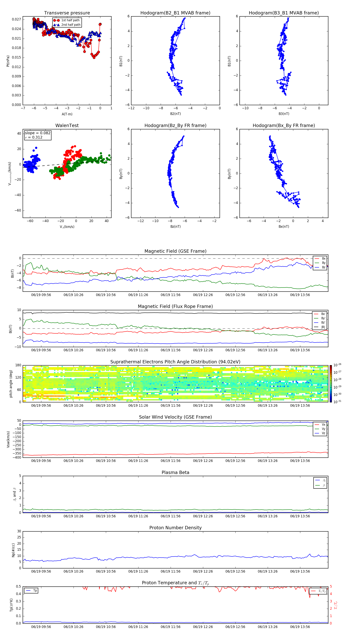351x644 pixels.
Task: Click the -400 tick on Solar Wind Velocity
Action: (x=17, y=457)
